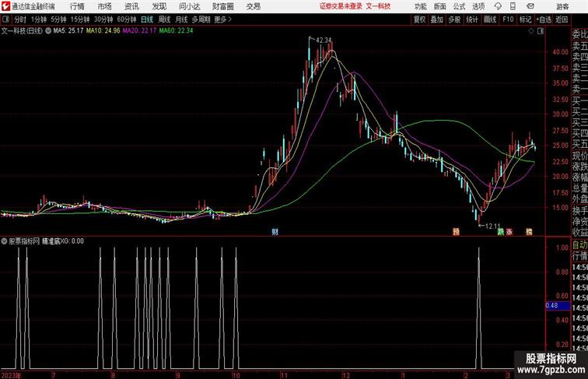Open the 行情 menu

tap(77, 6)
